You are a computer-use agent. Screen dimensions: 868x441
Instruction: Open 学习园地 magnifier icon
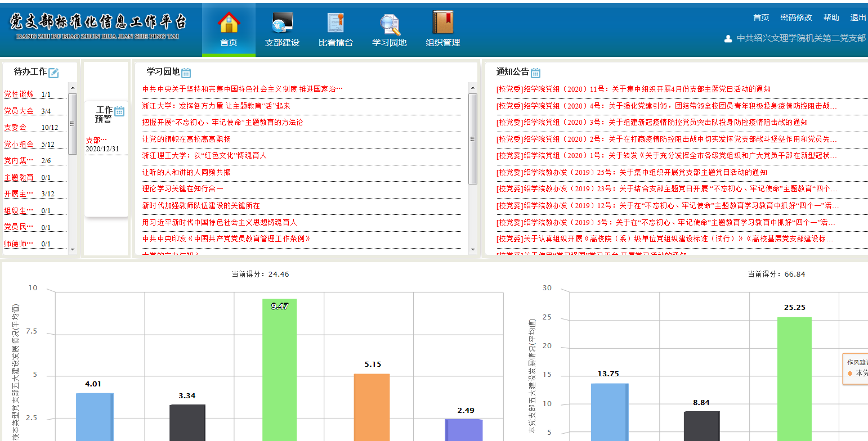click(x=389, y=24)
